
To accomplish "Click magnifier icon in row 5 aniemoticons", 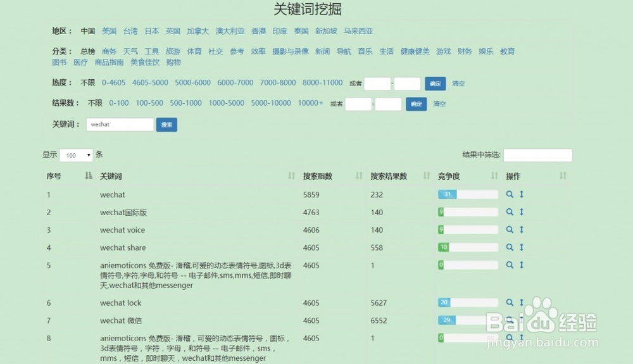I will [x=510, y=265].
